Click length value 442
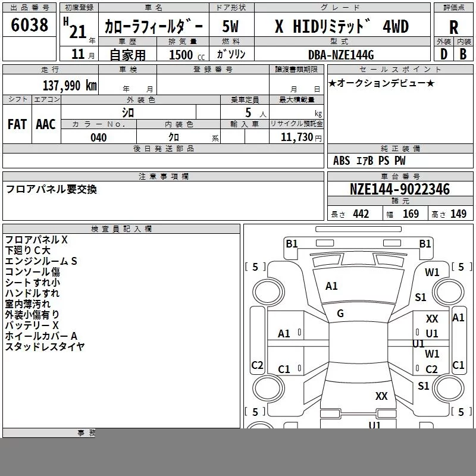The width and height of the screenshot is (476, 476). (x=361, y=214)
